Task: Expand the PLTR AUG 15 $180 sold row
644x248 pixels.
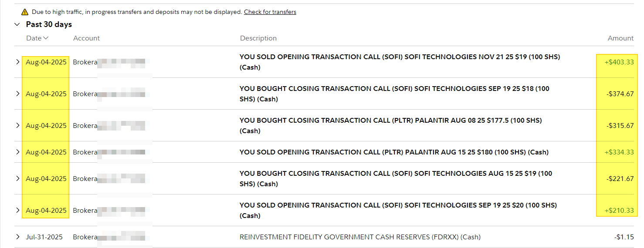Action: (x=18, y=152)
